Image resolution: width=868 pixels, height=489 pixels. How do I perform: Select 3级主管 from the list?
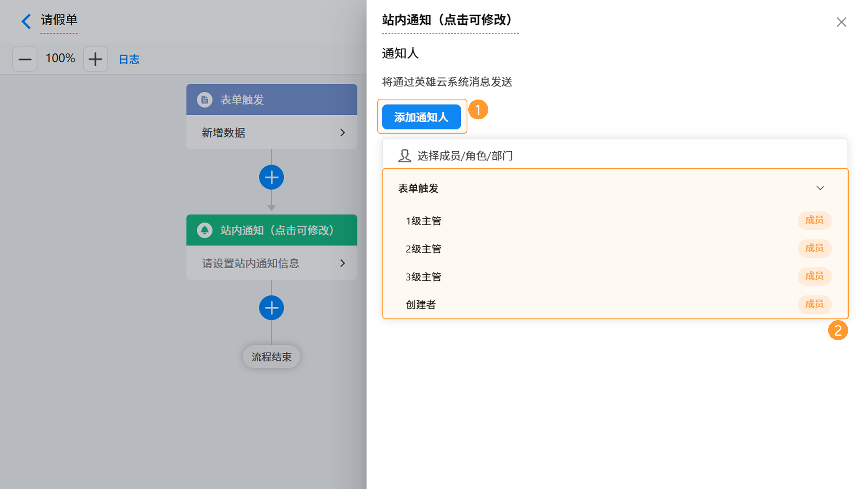click(615, 277)
